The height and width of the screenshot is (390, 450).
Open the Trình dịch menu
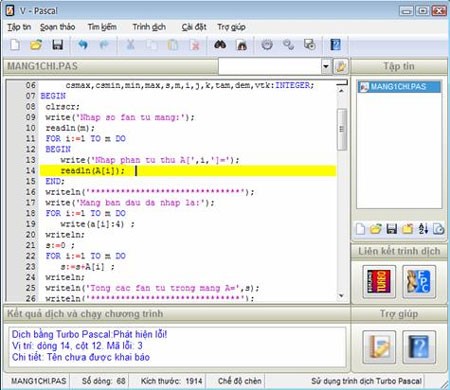149,27
